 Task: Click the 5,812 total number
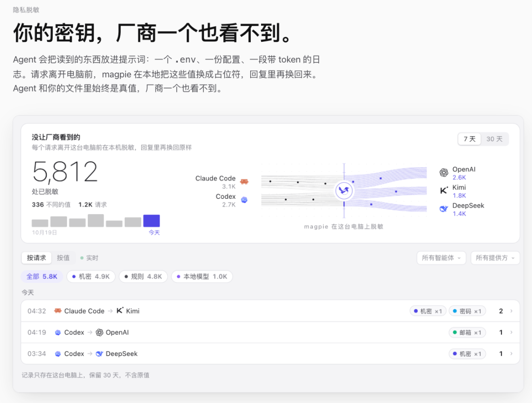tap(65, 172)
